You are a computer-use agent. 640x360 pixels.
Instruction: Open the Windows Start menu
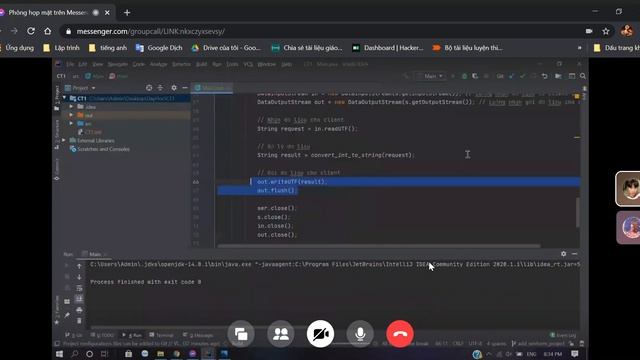click(x=59, y=354)
